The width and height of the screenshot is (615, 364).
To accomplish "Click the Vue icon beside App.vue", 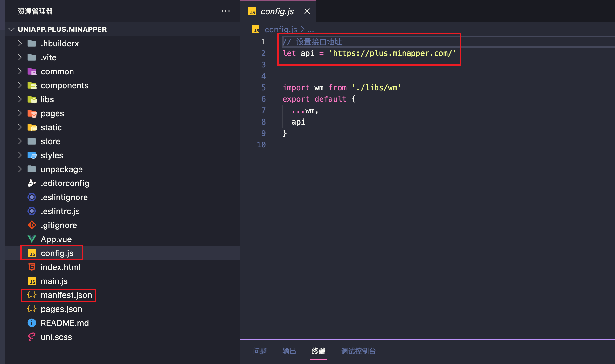I will click(x=32, y=239).
